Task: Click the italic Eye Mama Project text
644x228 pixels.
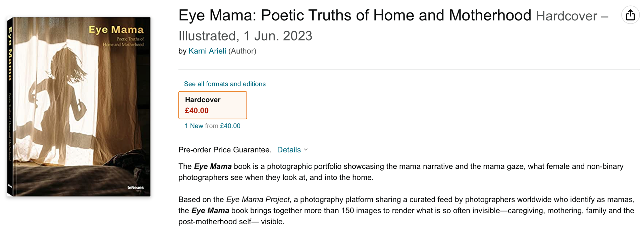Action: point(258,200)
